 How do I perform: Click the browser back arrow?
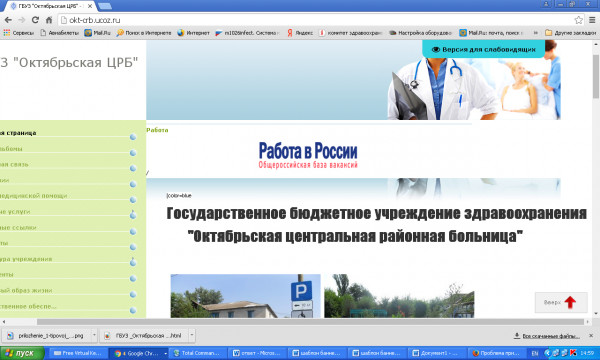tap(8, 20)
